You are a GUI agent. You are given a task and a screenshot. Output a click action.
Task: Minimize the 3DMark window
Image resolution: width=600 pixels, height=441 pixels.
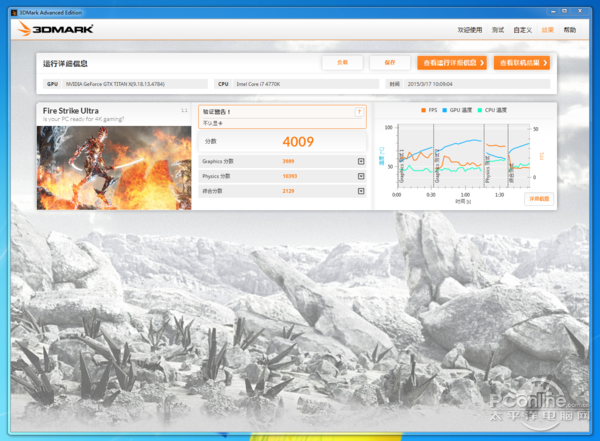click(553, 11)
